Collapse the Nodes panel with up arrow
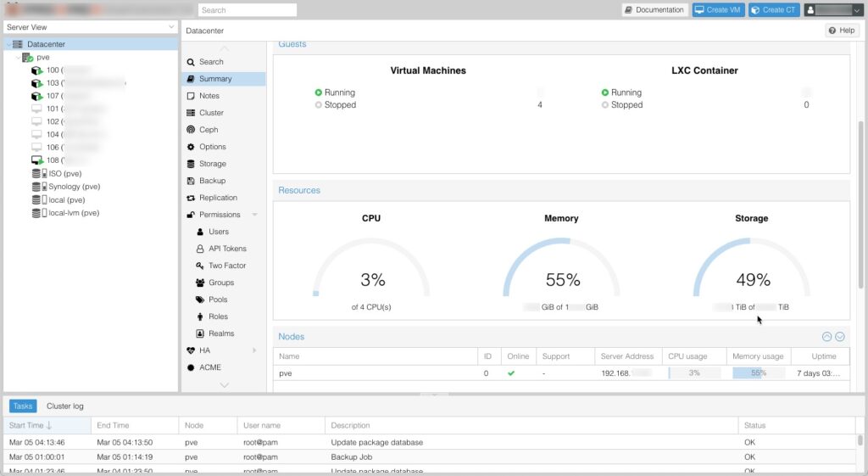 pyautogui.click(x=826, y=337)
